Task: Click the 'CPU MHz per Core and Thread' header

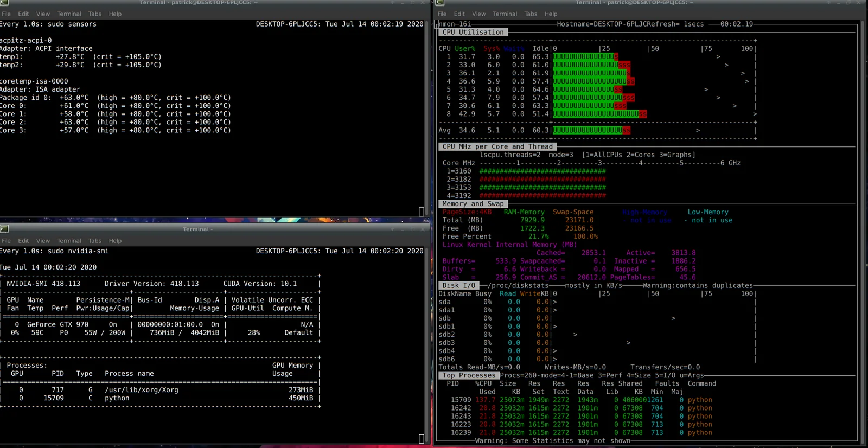Action: click(x=497, y=146)
